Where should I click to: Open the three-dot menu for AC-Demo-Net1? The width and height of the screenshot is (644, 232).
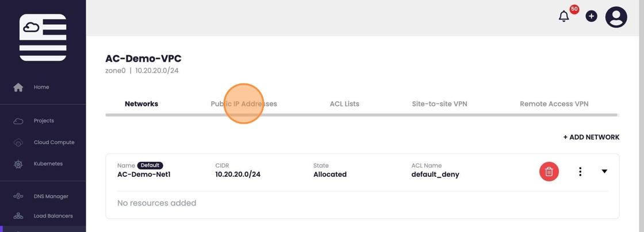click(580, 172)
